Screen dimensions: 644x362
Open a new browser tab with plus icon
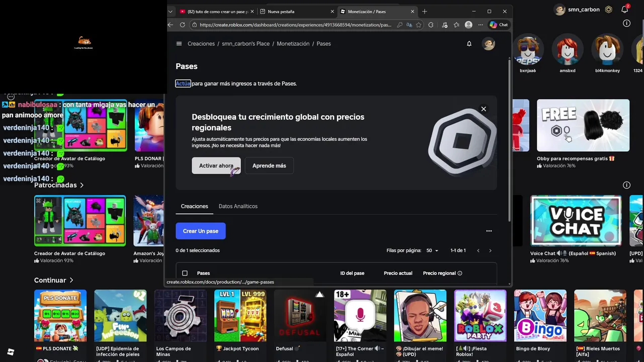[x=425, y=11]
